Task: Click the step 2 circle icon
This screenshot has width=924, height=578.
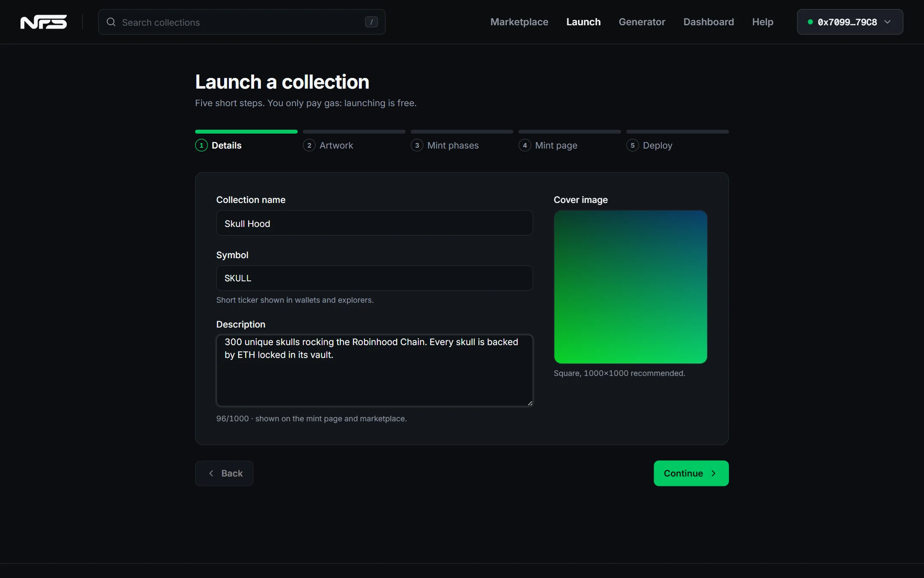Action: pos(309,146)
